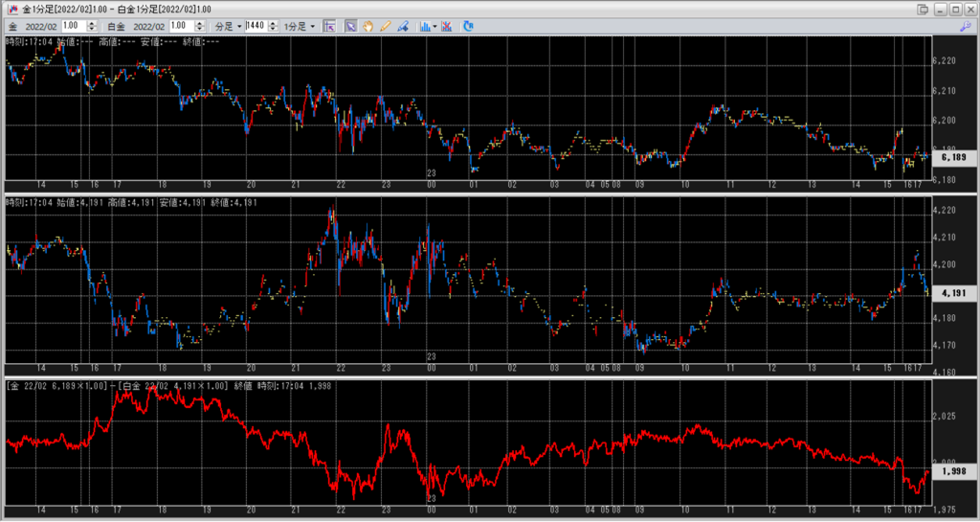Image resolution: width=980 pixels, height=522 pixels.
Task: Click the 1,998 spread value label
Action: (x=952, y=472)
